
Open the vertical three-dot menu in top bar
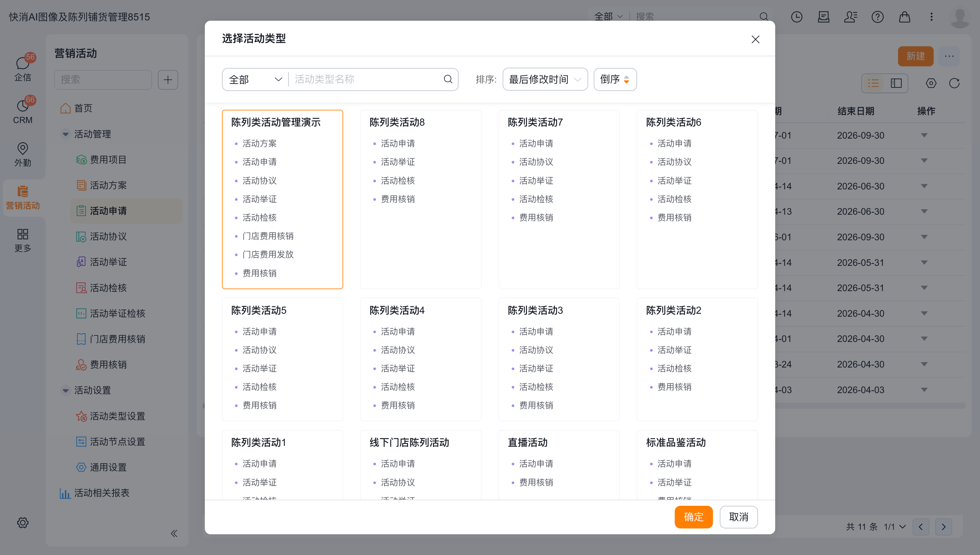pos(932,17)
